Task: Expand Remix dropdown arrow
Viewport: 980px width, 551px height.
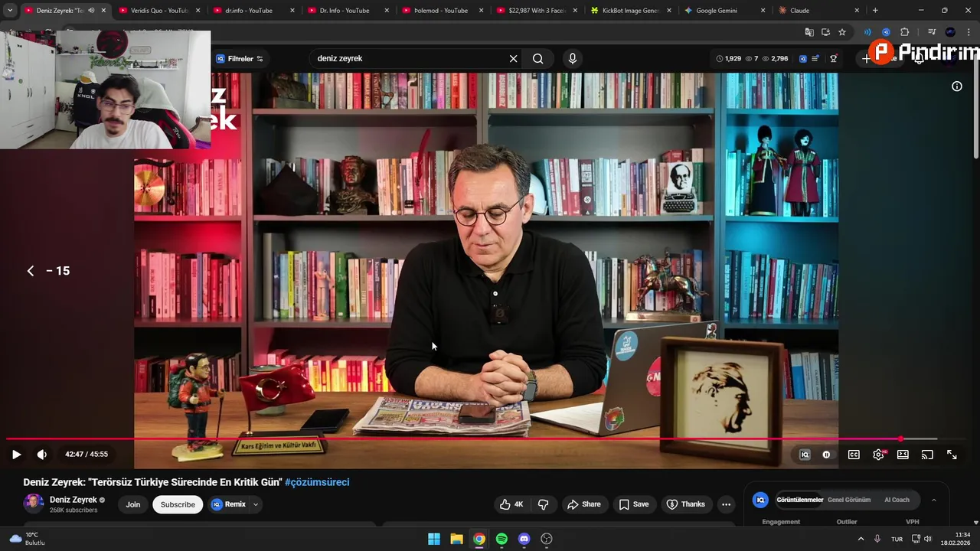Action: pyautogui.click(x=256, y=505)
